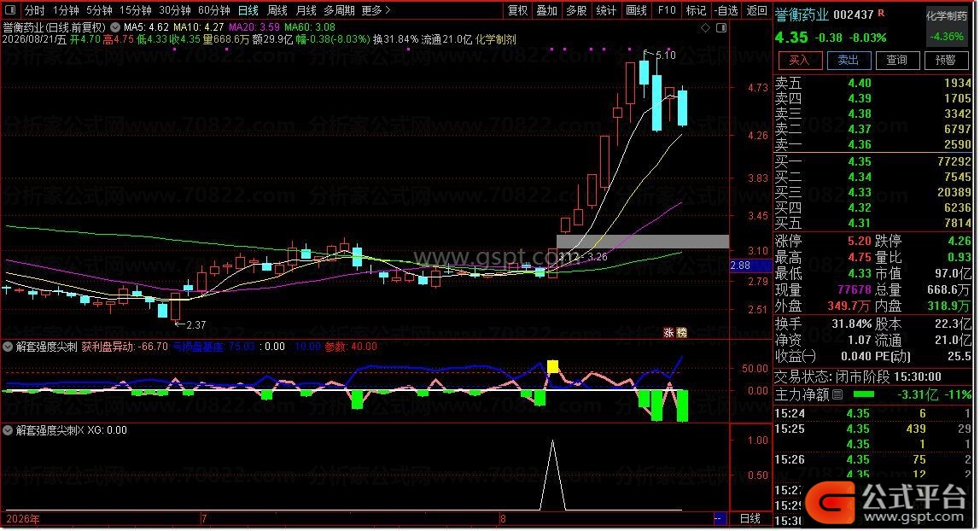Click the diamond marker icon above chart

(706, 28)
